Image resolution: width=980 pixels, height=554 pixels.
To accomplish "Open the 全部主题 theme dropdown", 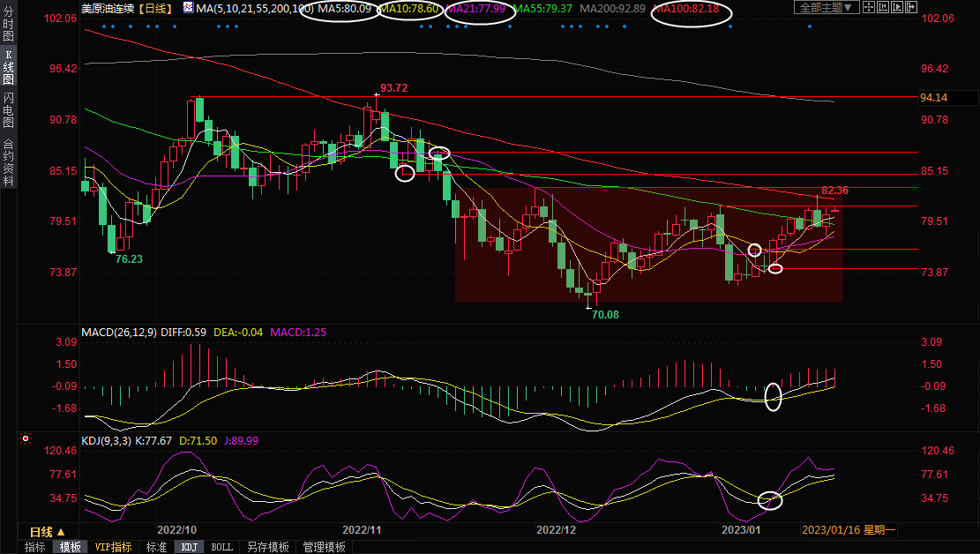I will click(x=826, y=8).
